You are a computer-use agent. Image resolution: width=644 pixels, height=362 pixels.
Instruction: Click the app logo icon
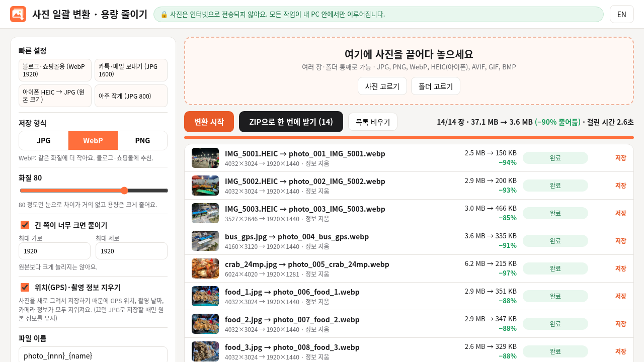pyautogui.click(x=18, y=14)
